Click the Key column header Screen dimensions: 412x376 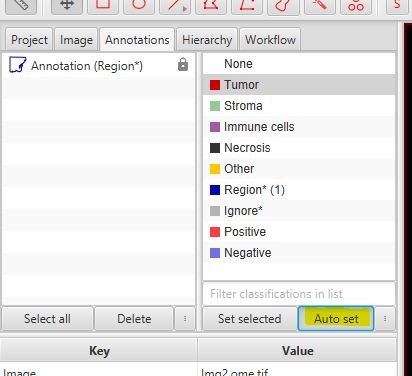[99, 351]
